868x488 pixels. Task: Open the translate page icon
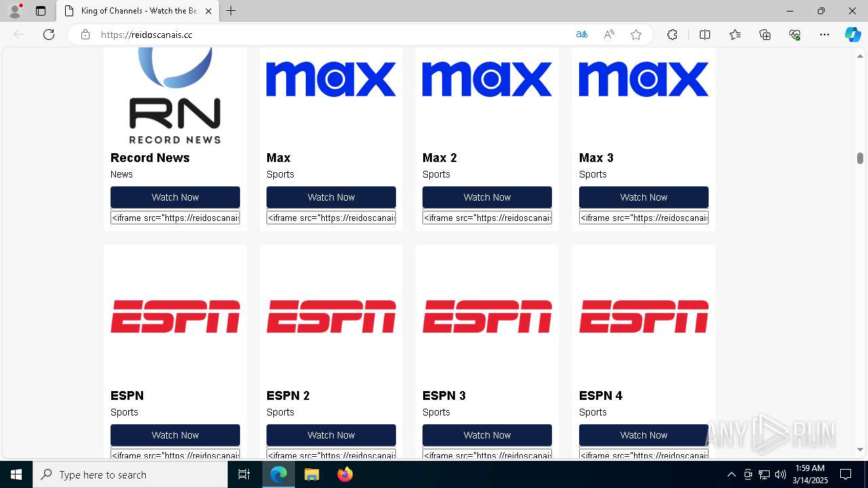582,35
